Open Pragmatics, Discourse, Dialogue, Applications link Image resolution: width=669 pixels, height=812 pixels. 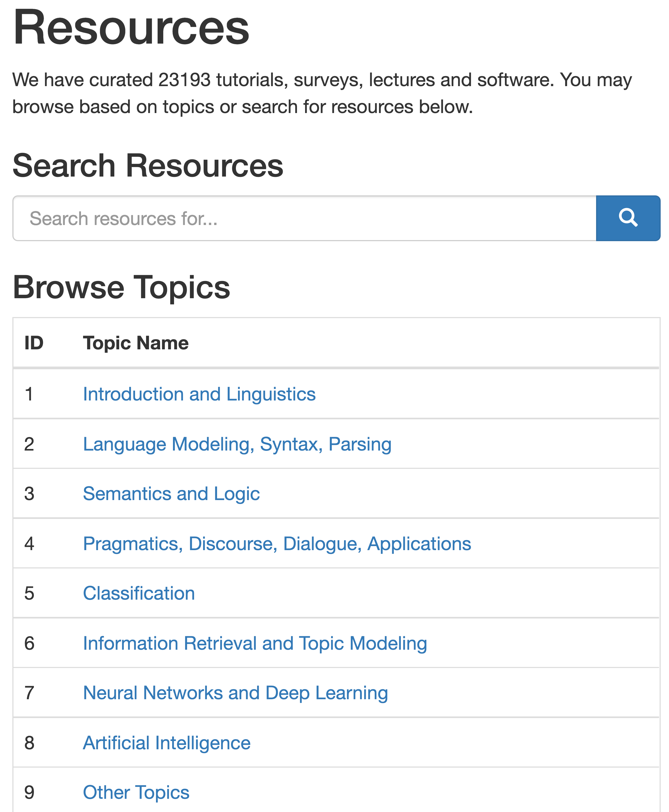point(277,544)
